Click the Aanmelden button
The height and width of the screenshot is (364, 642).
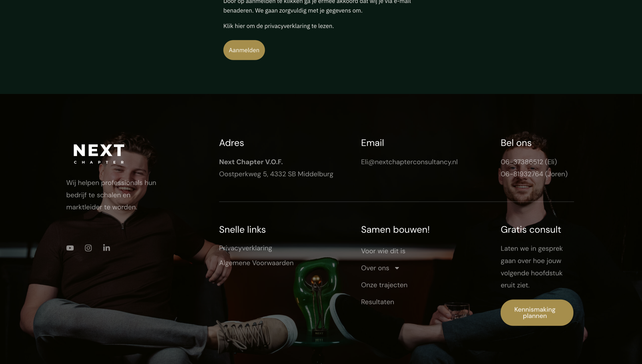[244, 50]
